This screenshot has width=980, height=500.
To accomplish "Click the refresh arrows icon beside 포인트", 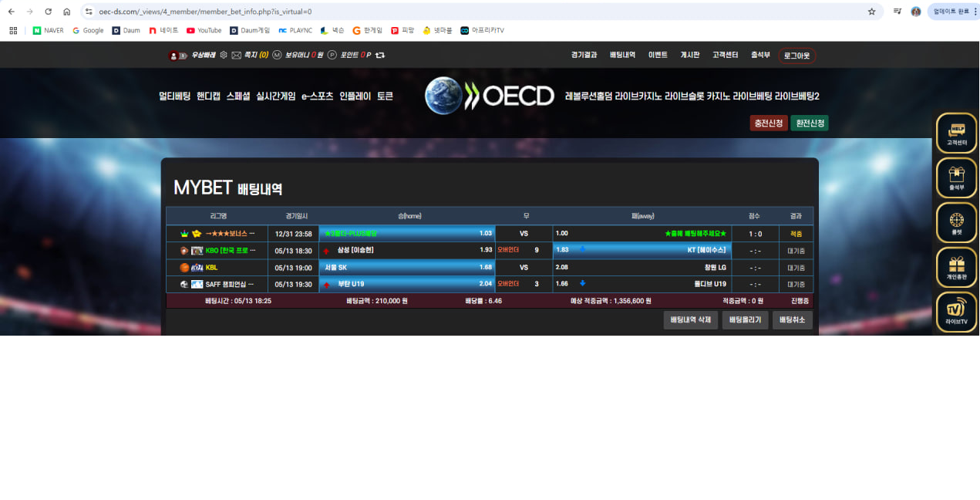I will tap(380, 55).
